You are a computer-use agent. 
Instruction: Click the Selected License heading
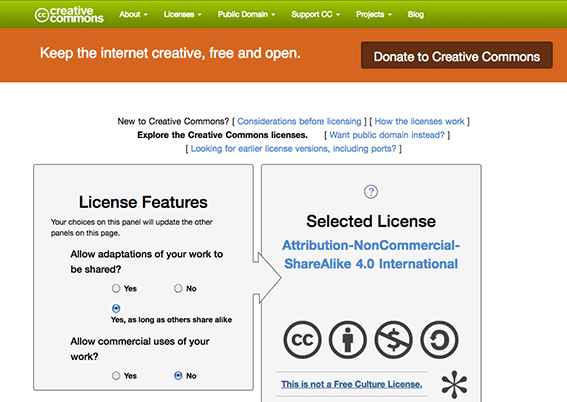point(371,221)
